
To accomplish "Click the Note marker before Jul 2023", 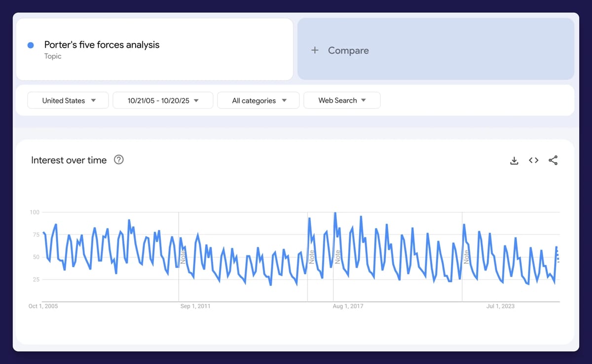I will click(466, 257).
